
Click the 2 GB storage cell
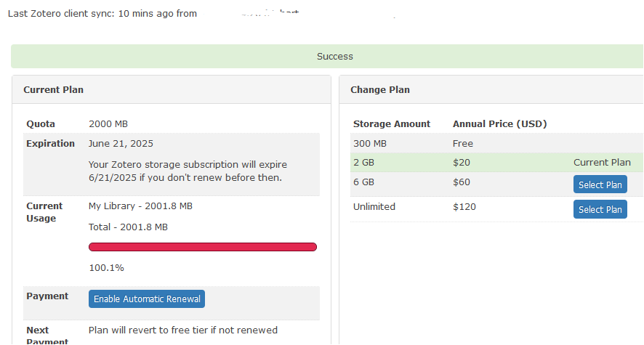point(363,163)
